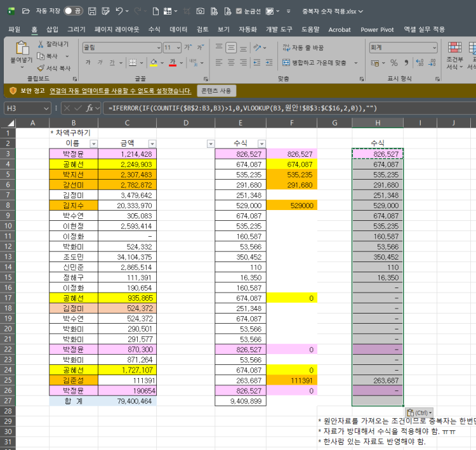Click the percent style icon
The image size is (476, 450).
click(x=393, y=62)
